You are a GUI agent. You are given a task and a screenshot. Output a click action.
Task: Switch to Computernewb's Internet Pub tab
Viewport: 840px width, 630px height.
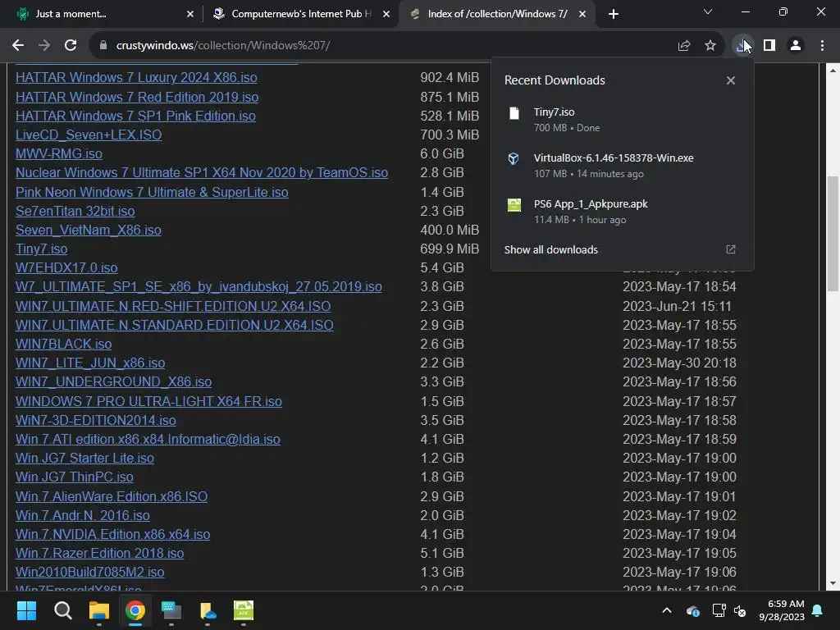click(x=300, y=14)
